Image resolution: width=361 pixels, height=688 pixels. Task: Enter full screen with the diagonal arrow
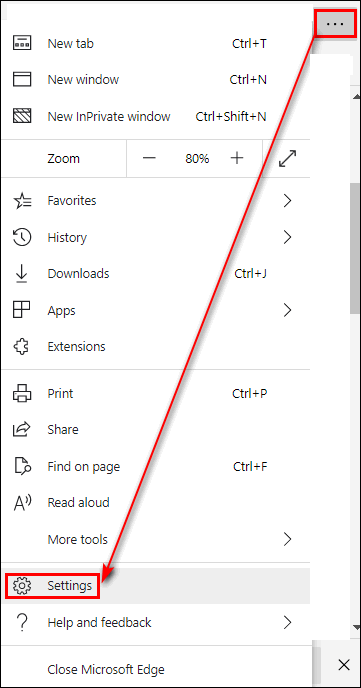(288, 158)
